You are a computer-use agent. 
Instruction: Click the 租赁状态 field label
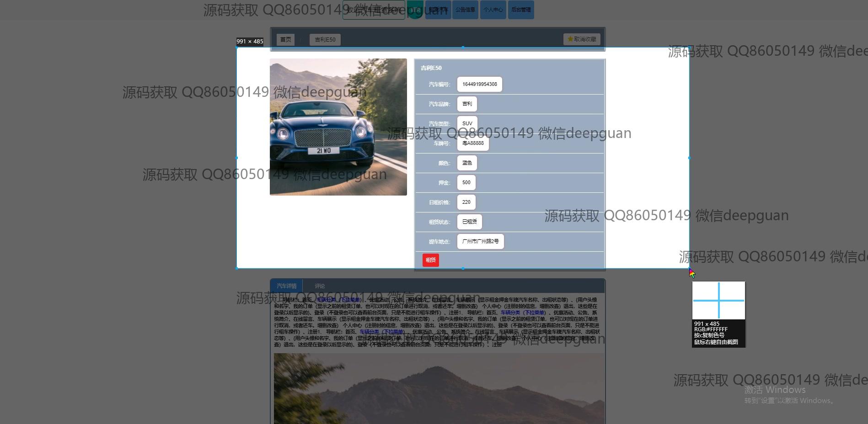[x=439, y=222]
